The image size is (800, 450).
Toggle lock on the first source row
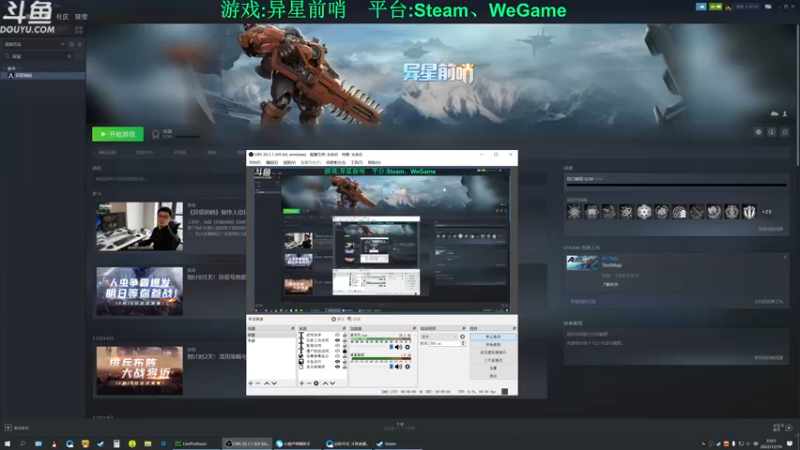(345, 335)
